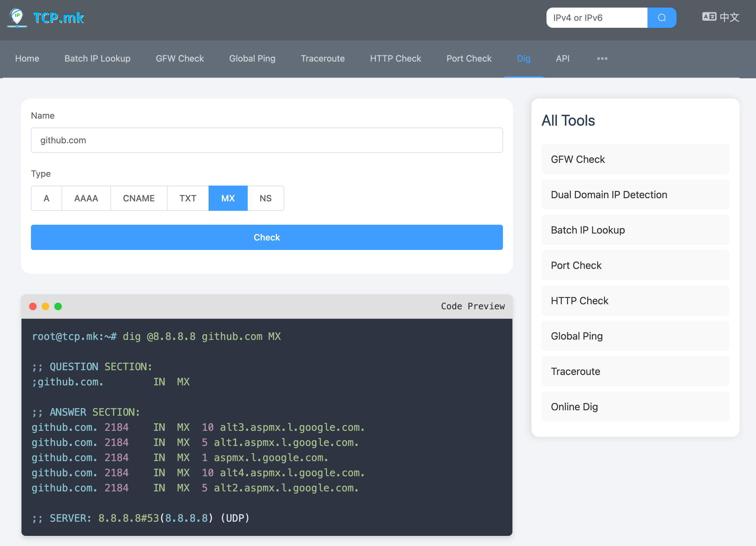Click the yellow dot in Code Preview

(45, 306)
